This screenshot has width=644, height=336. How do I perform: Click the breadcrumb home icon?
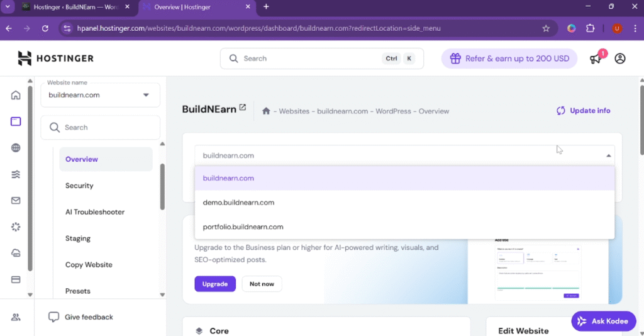click(x=266, y=111)
